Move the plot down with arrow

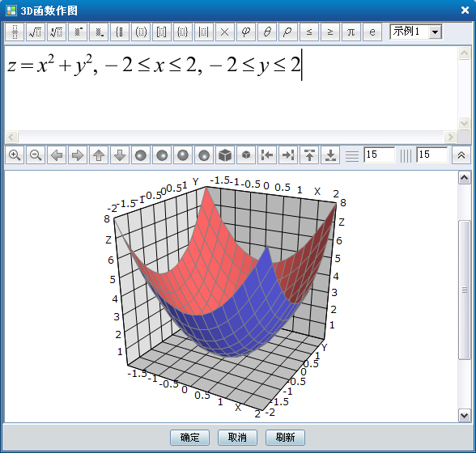[x=120, y=155]
